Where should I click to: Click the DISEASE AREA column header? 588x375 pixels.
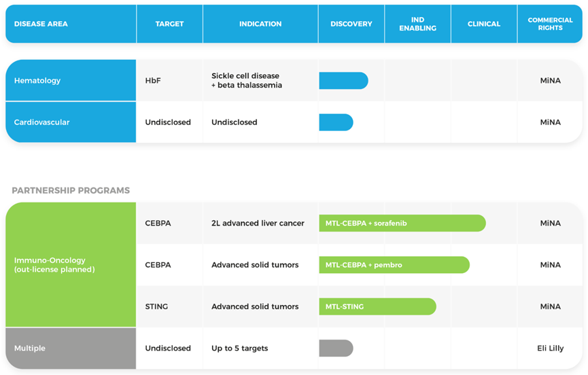(41, 24)
